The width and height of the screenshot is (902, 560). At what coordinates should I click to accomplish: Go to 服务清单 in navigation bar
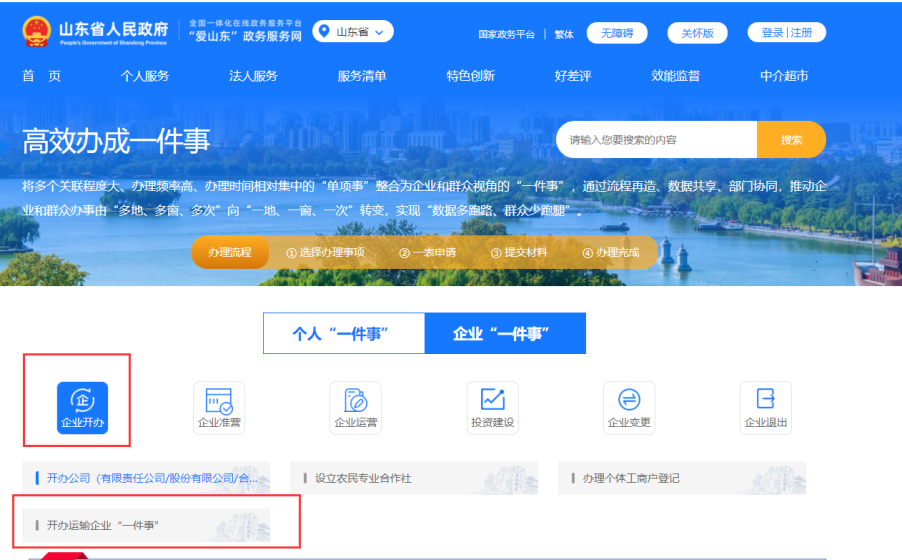(362, 76)
